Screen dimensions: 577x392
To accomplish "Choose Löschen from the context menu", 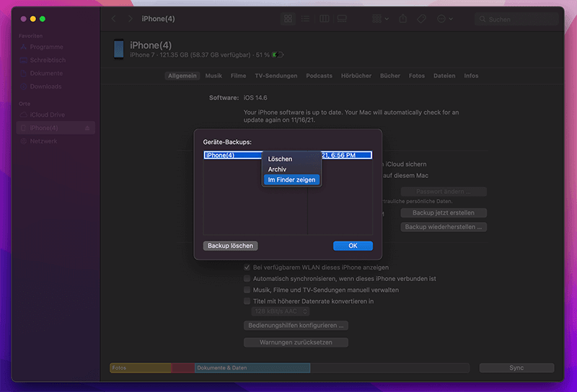I will point(291,159).
